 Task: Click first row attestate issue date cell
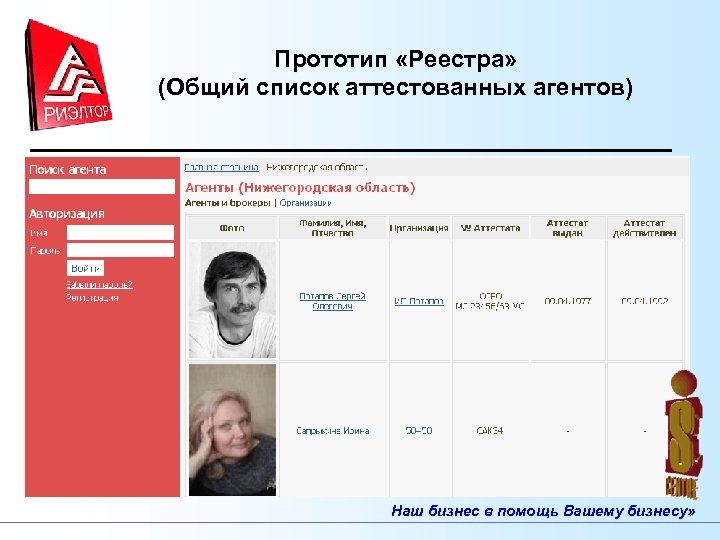(x=568, y=301)
